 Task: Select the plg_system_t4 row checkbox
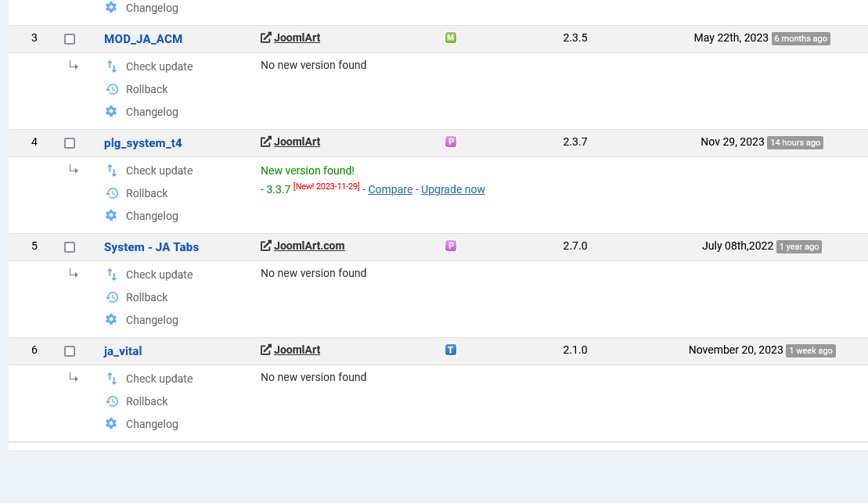pos(70,143)
